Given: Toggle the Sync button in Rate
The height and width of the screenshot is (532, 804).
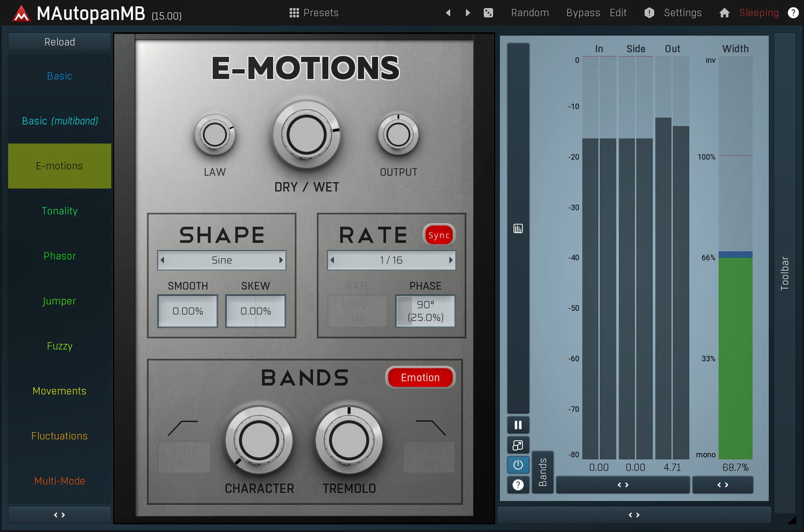Looking at the screenshot, I should (438, 235).
